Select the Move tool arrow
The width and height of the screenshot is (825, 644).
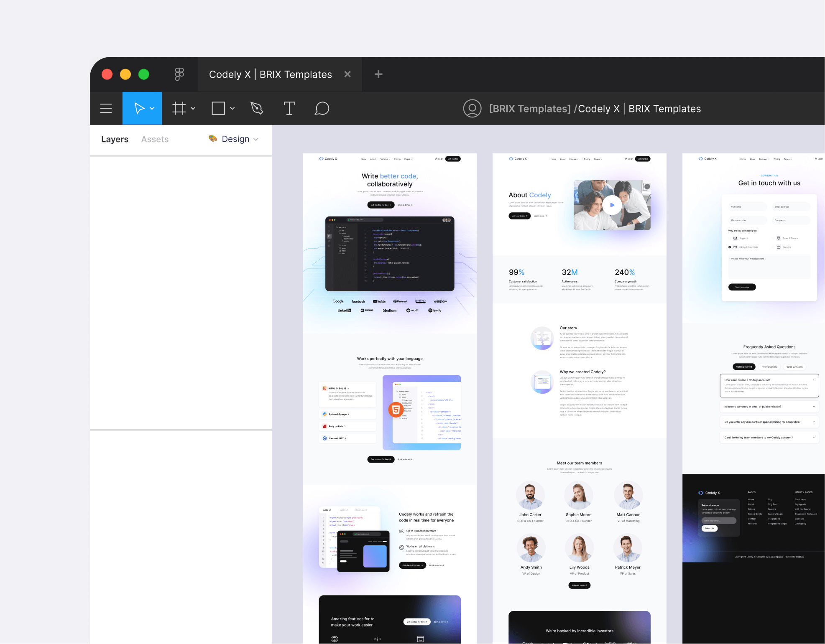(139, 109)
